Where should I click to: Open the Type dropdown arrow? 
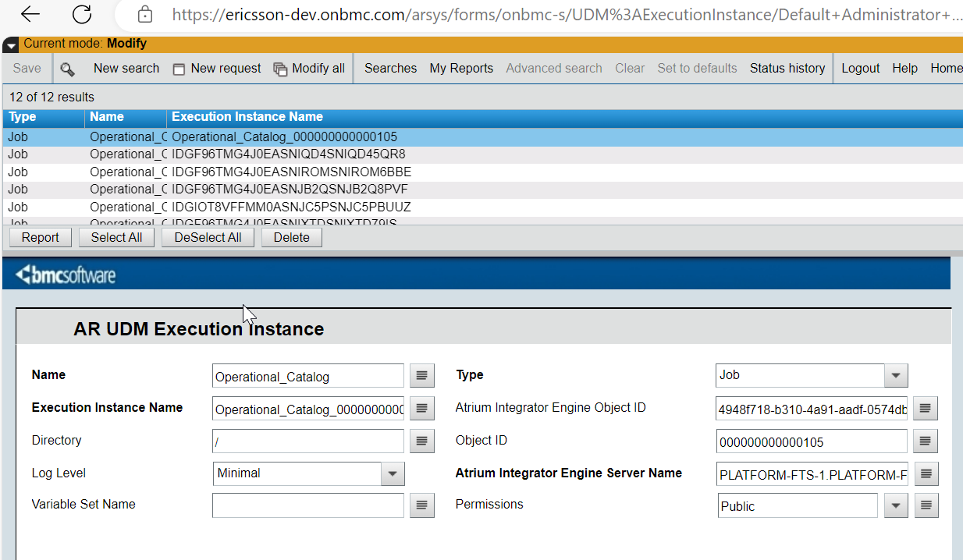pyautogui.click(x=896, y=375)
